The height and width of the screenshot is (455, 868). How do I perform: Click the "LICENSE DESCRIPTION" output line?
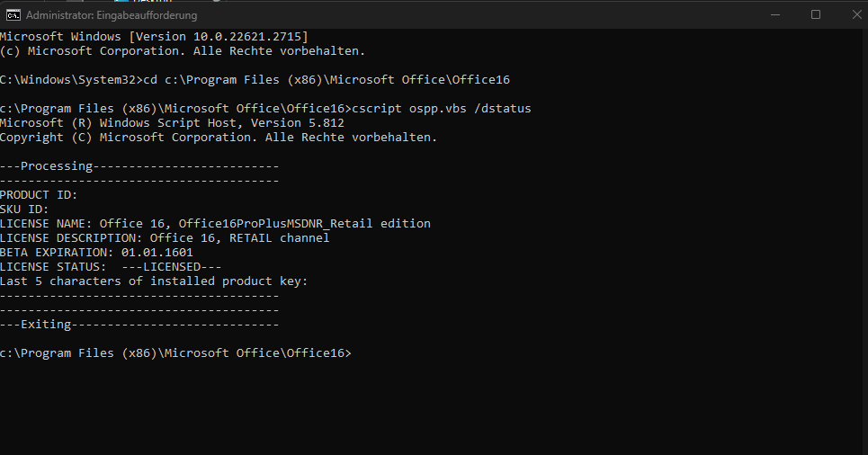tap(165, 237)
